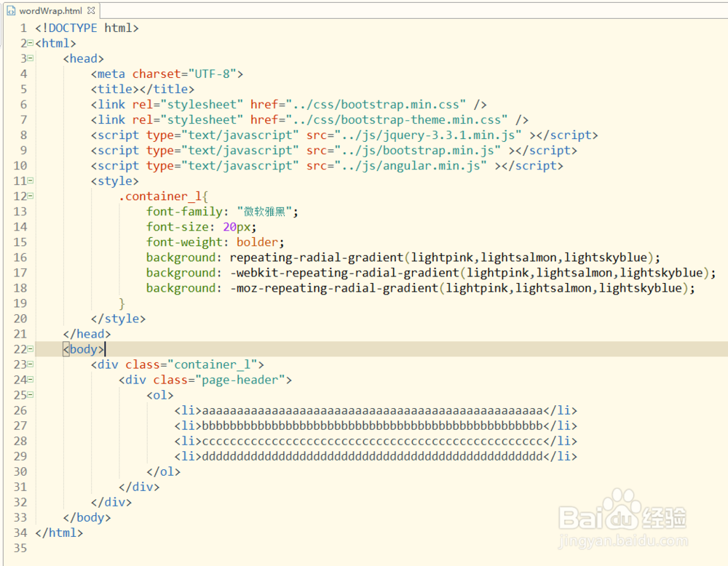
Task: Click the closing head tag on line 21
Action: [87, 334]
